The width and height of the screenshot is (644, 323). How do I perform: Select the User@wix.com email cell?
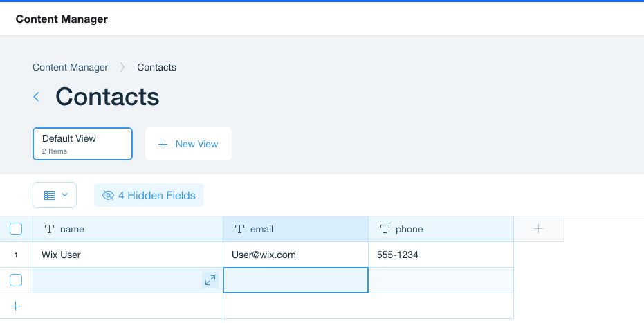(296, 255)
